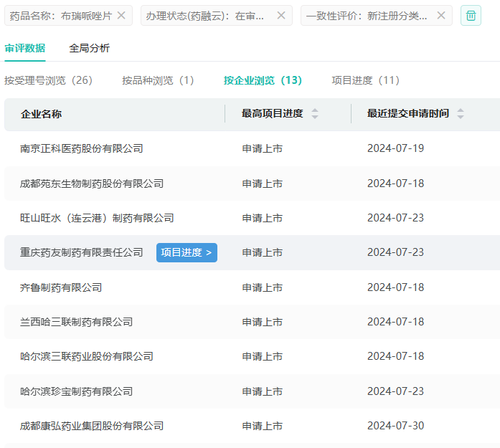This screenshot has height=448, width=500.
Task: Remove the 办理状态(药融云) filter tag
Action: [x=280, y=15]
